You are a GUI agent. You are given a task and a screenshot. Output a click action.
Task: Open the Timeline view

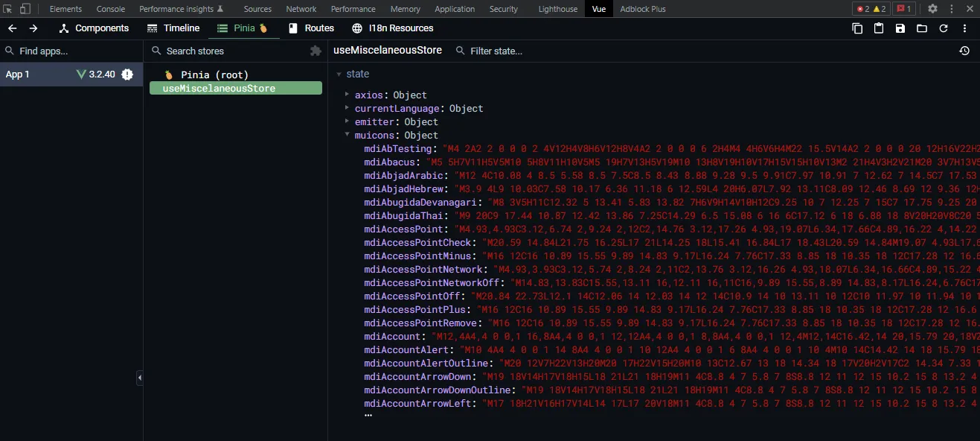[x=173, y=28]
